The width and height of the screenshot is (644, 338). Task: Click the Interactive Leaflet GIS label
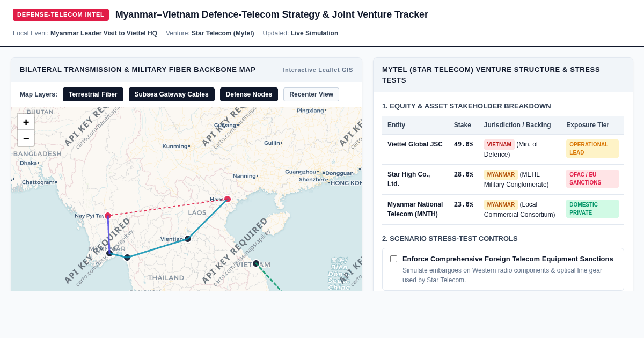click(318, 70)
